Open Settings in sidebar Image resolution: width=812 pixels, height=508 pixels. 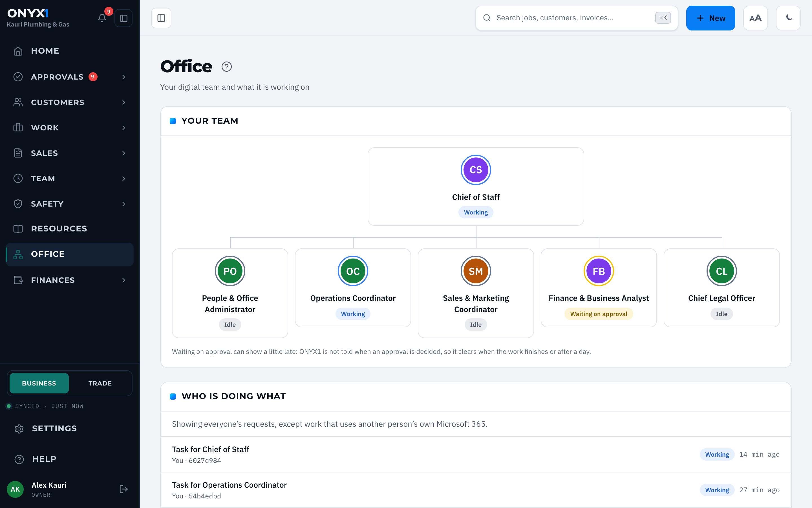pos(70,428)
